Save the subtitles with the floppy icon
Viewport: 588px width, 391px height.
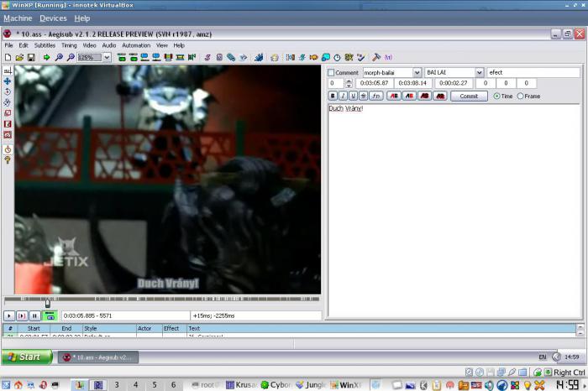click(x=31, y=57)
